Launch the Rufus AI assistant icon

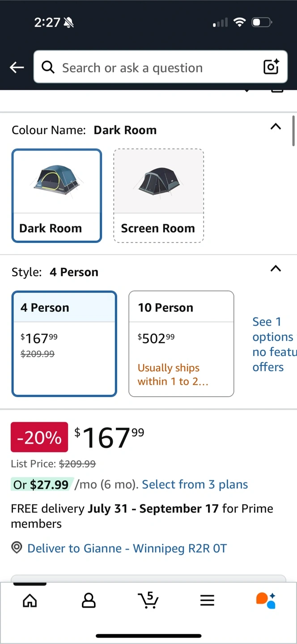pyautogui.click(x=266, y=600)
